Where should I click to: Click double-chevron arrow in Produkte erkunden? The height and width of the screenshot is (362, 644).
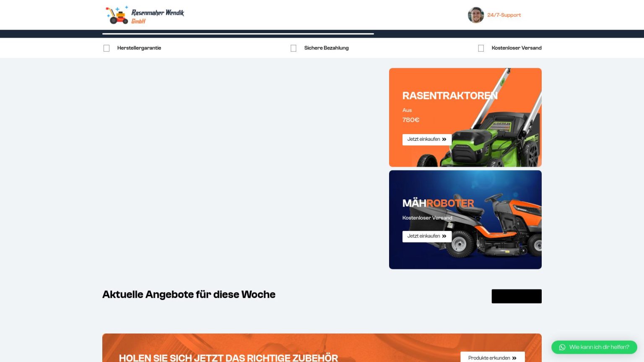point(514,358)
